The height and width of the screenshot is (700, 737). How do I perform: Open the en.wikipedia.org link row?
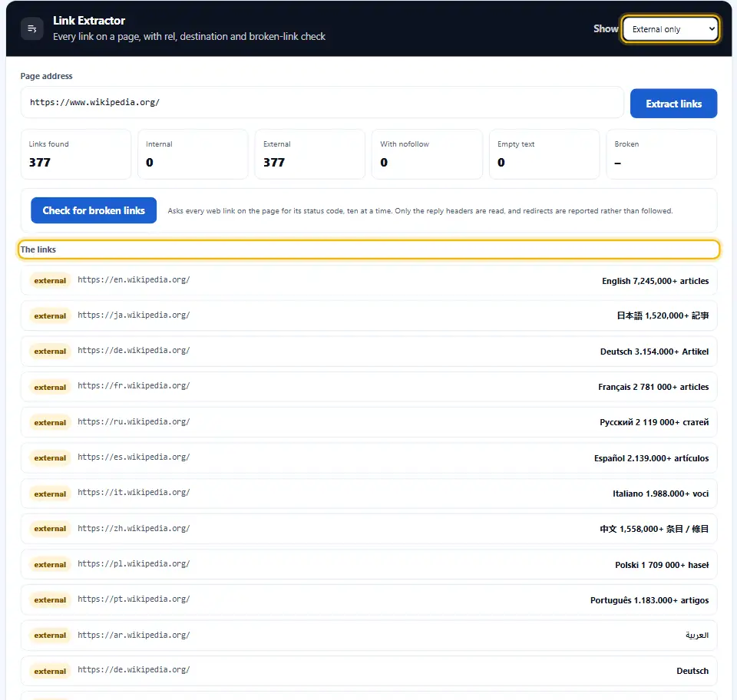click(369, 280)
